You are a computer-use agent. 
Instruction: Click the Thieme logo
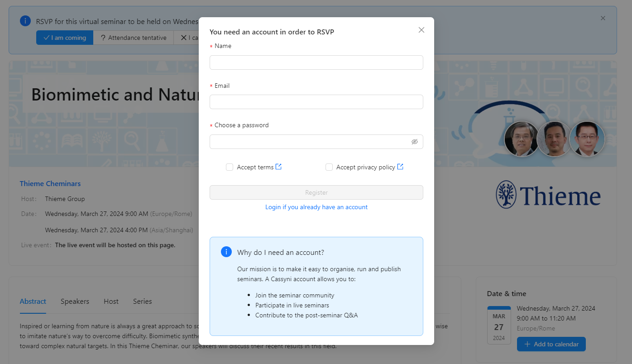point(548,195)
